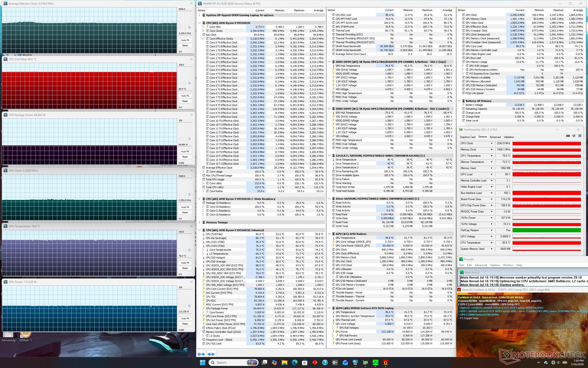Screen dimensions: 588x368
Task: Launch Copilot from the taskbar
Action: pos(274,362)
